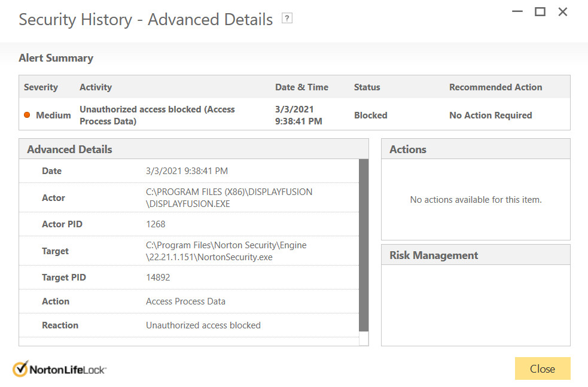Click the Status column header
The height and width of the screenshot is (387, 588).
coord(367,87)
